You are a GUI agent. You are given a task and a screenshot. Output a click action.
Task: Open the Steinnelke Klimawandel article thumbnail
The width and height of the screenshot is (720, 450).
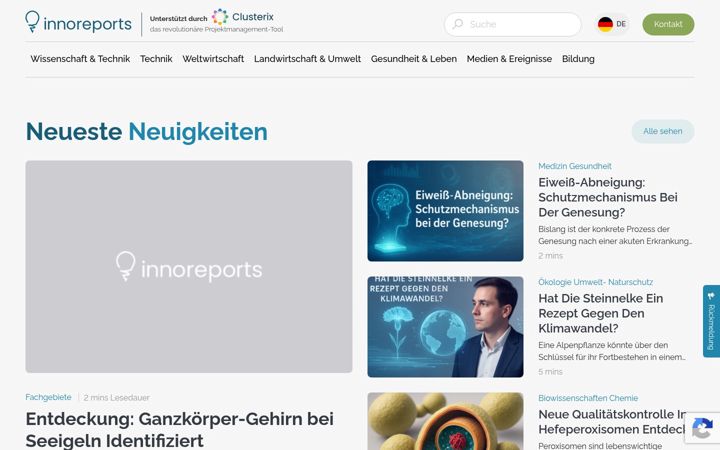tap(445, 326)
